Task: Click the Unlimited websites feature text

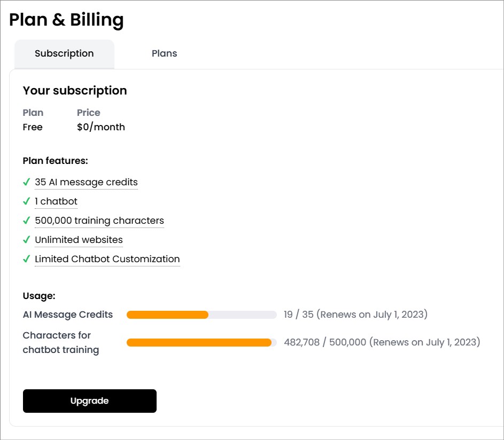Action: [x=79, y=240]
